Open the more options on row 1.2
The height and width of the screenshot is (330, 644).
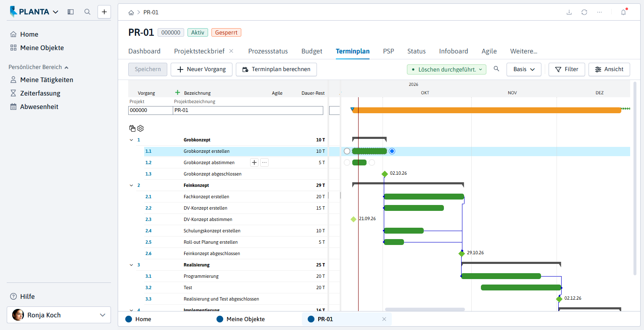click(264, 162)
